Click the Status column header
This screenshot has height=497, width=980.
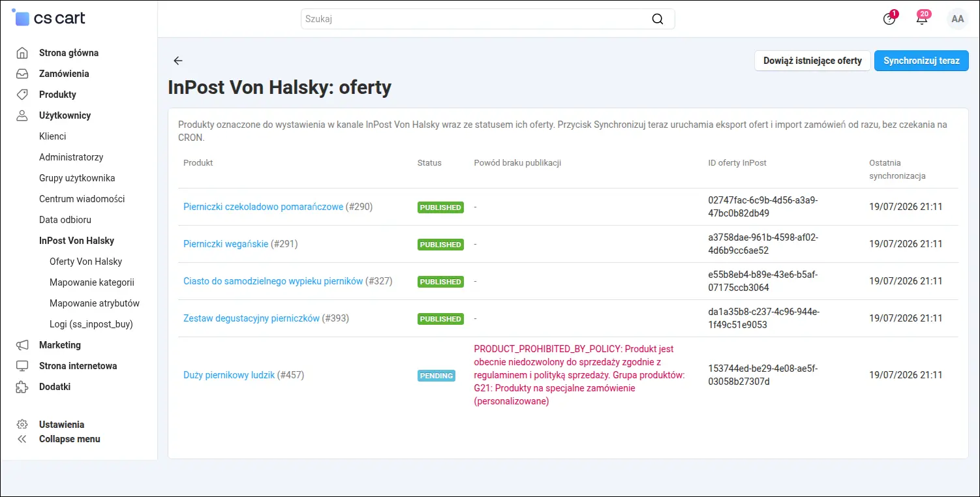click(429, 163)
